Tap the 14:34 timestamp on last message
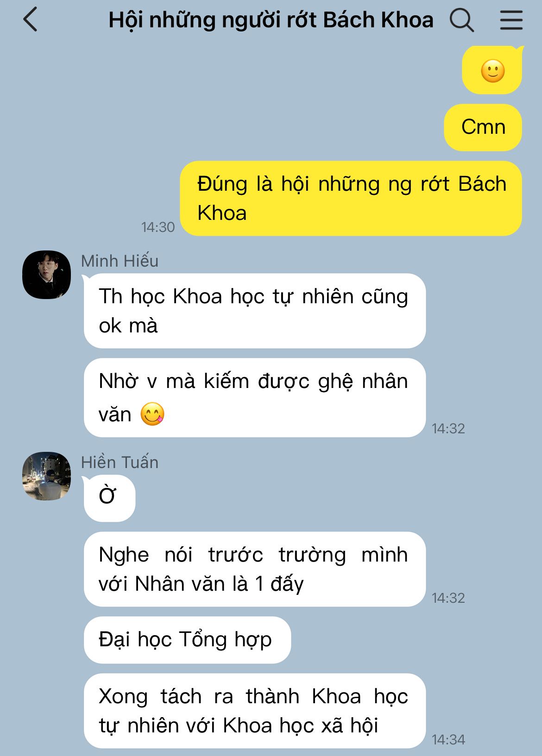542x756 pixels. [x=448, y=739]
